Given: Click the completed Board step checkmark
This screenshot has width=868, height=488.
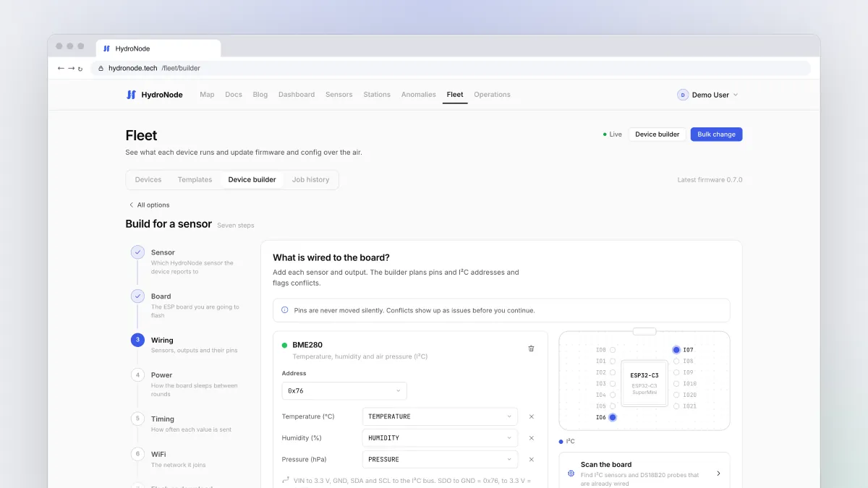Looking at the screenshot, I should [137, 296].
